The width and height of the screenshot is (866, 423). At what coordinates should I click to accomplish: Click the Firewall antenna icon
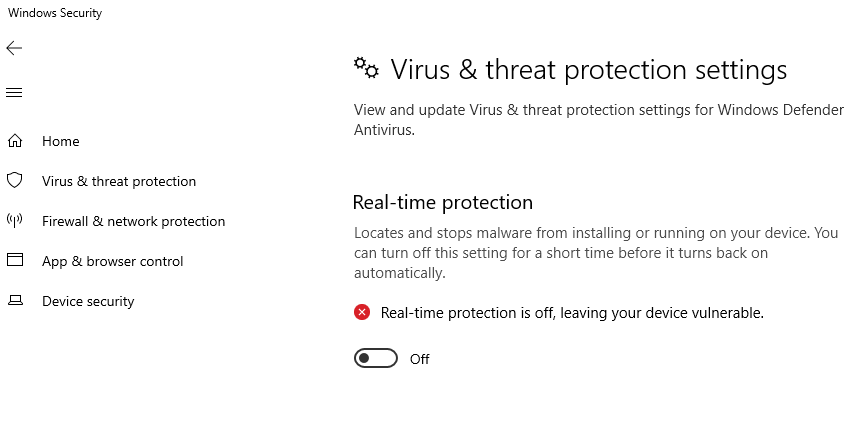(15, 221)
